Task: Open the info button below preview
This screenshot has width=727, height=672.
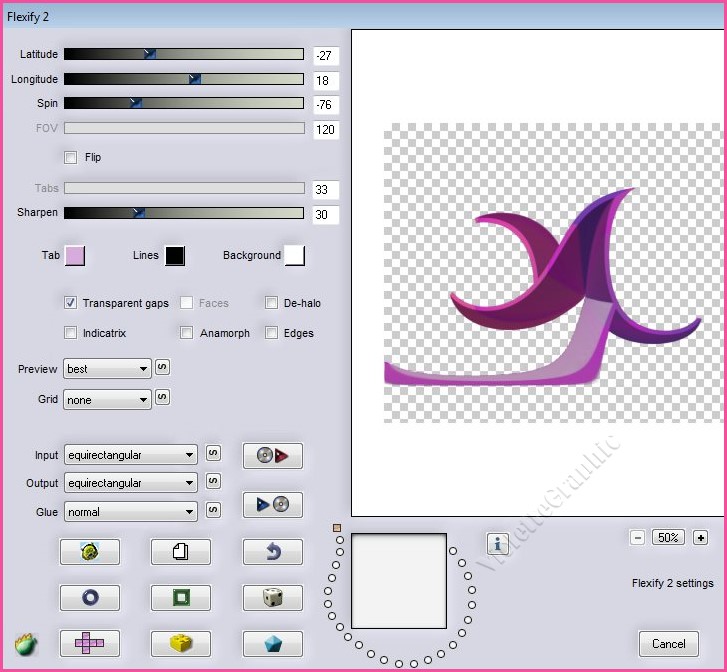Action: click(x=499, y=543)
